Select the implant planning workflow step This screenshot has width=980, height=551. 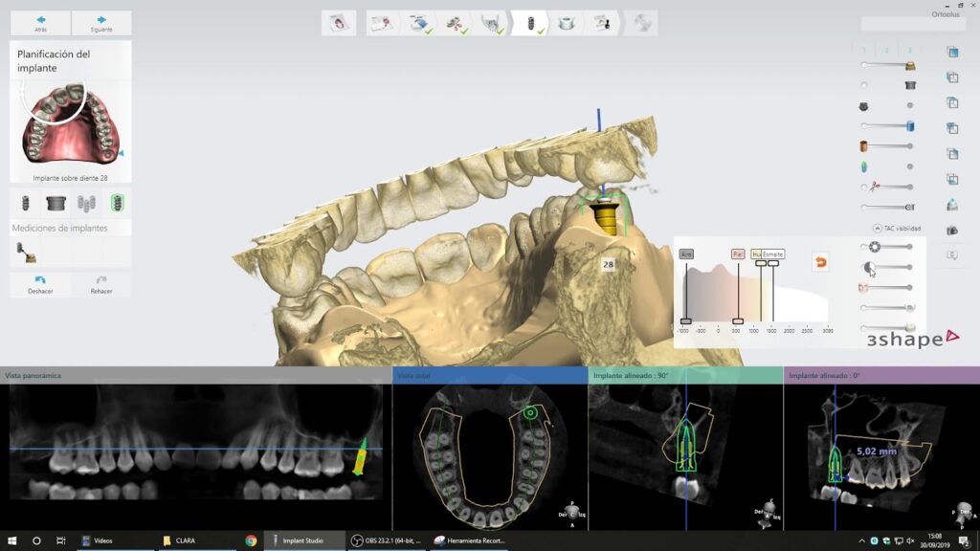coord(530,23)
